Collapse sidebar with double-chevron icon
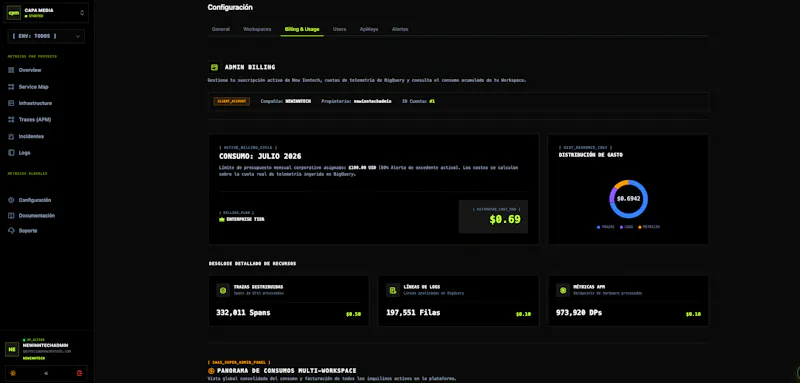 (x=46, y=373)
